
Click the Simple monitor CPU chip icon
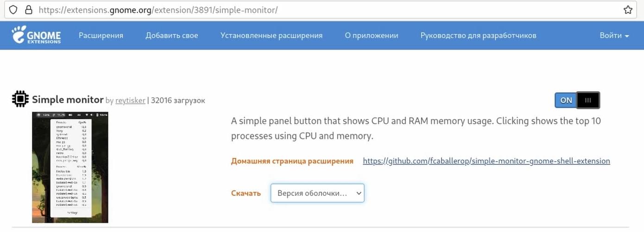tap(20, 100)
